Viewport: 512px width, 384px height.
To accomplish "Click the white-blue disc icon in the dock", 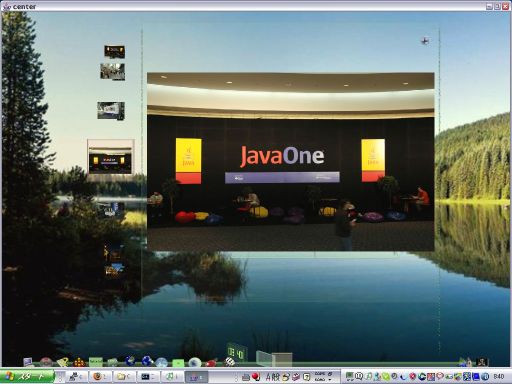I will (x=195, y=362).
